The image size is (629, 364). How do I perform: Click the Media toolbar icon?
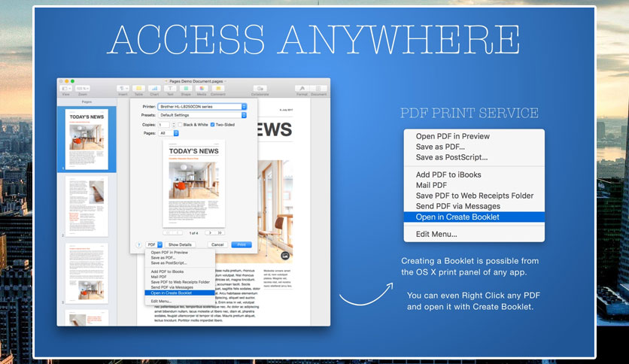(202, 88)
